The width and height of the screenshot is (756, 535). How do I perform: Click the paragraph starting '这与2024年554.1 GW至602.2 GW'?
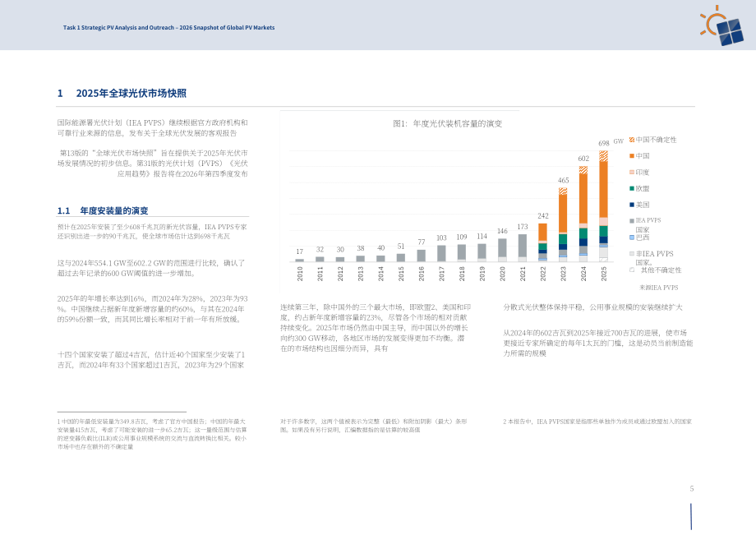[151, 269]
